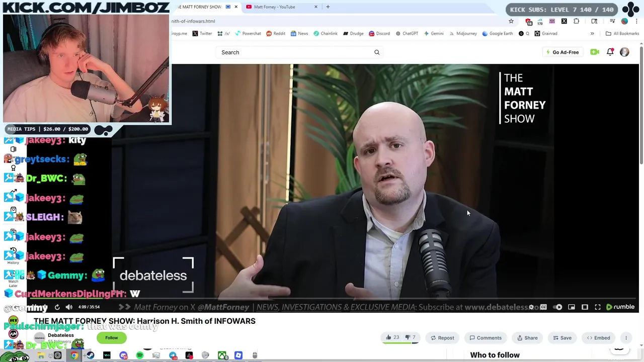Save the video to a playlist
This screenshot has height=362, width=644.
561,338
